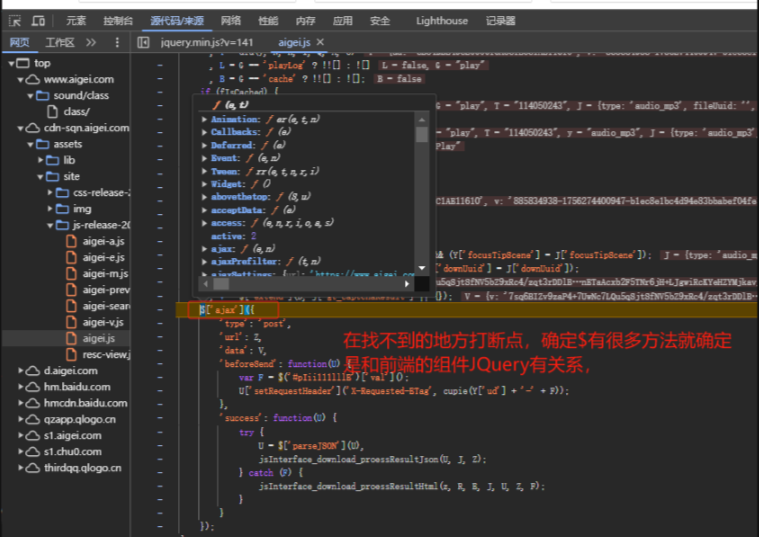This screenshot has height=537, width=759.
Task: Expand the Animation property in popup
Action: click(204, 119)
